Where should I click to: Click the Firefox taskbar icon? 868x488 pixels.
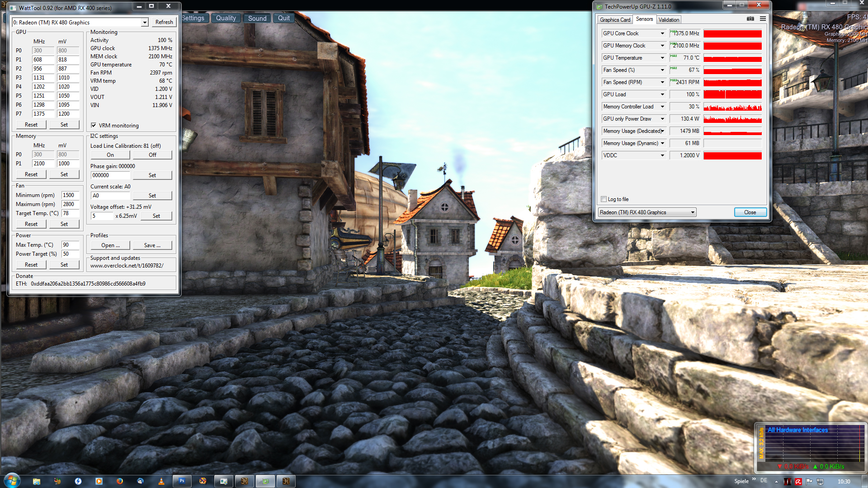tap(119, 481)
